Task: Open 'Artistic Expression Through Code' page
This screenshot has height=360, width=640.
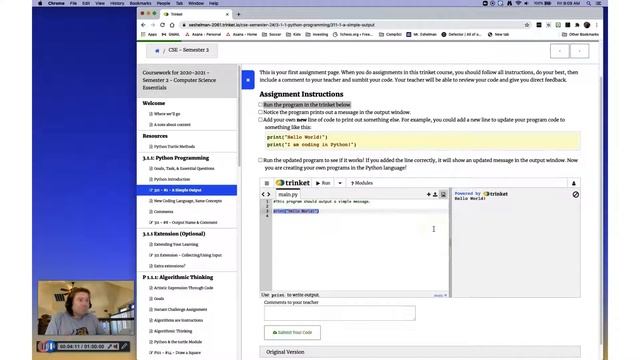Action: (x=183, y=288)
